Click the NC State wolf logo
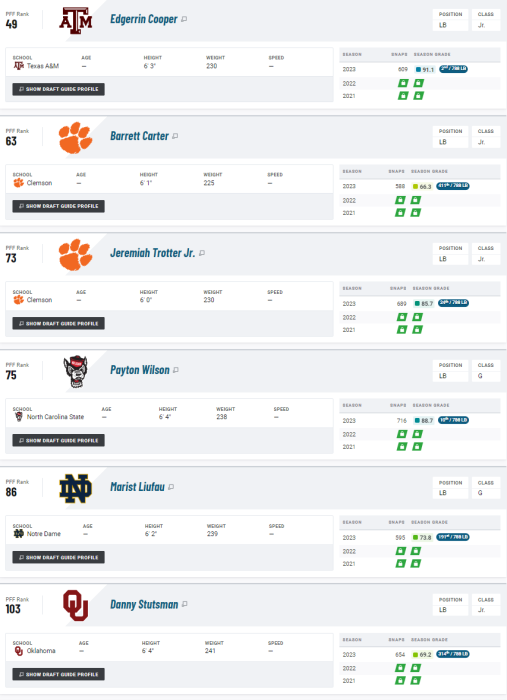This screenshot has width=507, height=700. (x=76, y=371)
